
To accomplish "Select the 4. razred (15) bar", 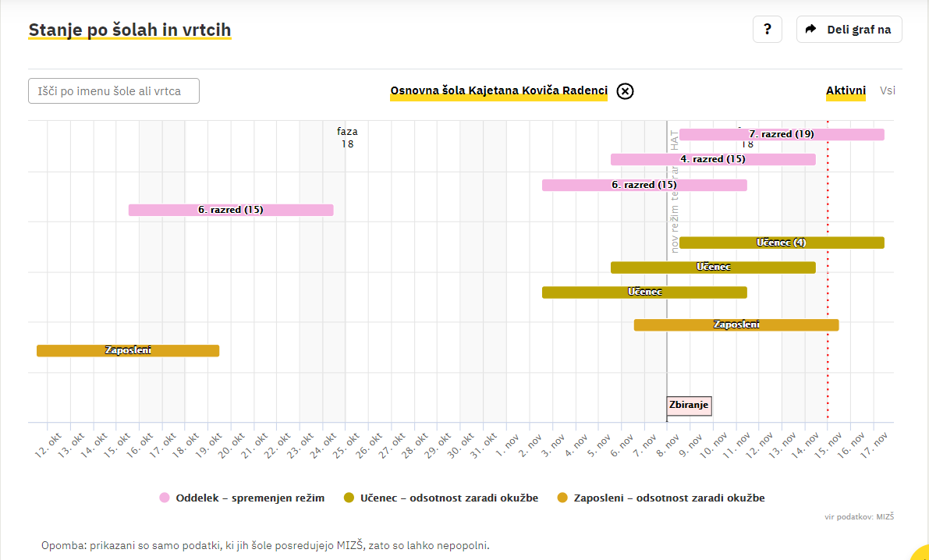I will (x=713, y=159).
